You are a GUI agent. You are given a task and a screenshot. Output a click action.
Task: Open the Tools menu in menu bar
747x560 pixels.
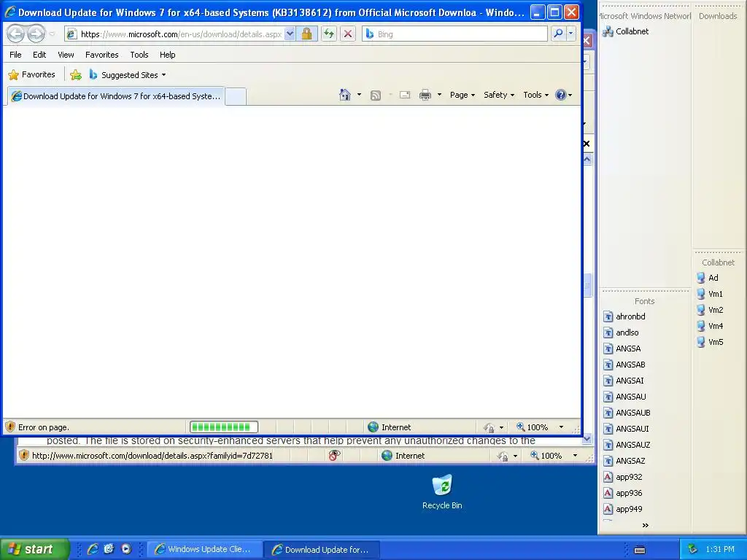[139, 55]
